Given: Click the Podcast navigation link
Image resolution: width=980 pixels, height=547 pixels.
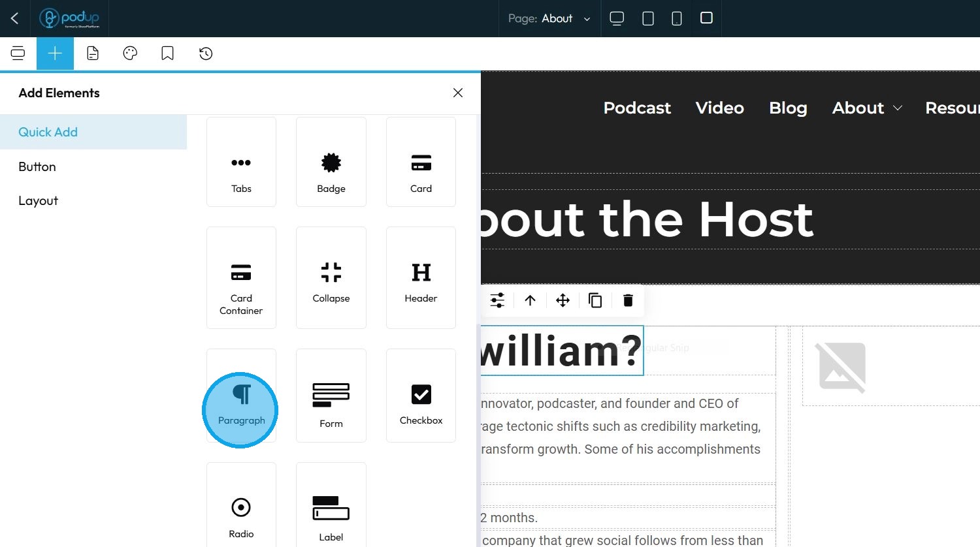Looking at the screenshot, I should (x=637, y=108).
